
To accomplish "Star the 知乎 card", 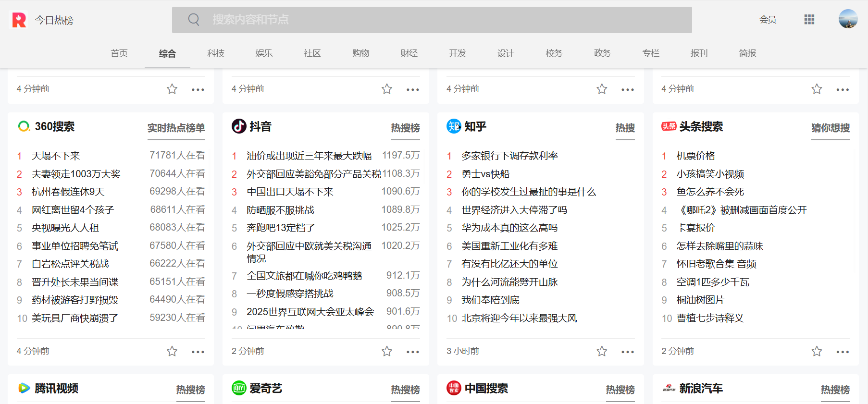I will [602, 351].
